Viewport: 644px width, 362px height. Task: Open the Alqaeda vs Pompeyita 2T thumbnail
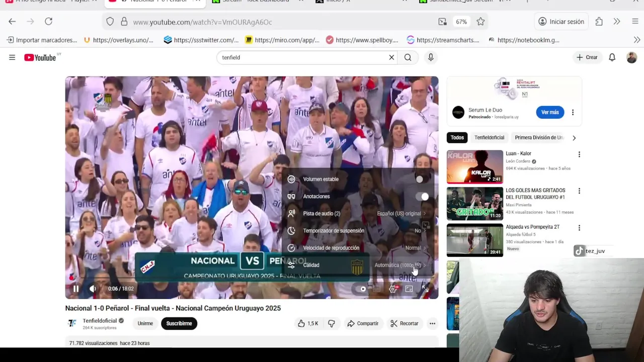(x=475, y=240)
